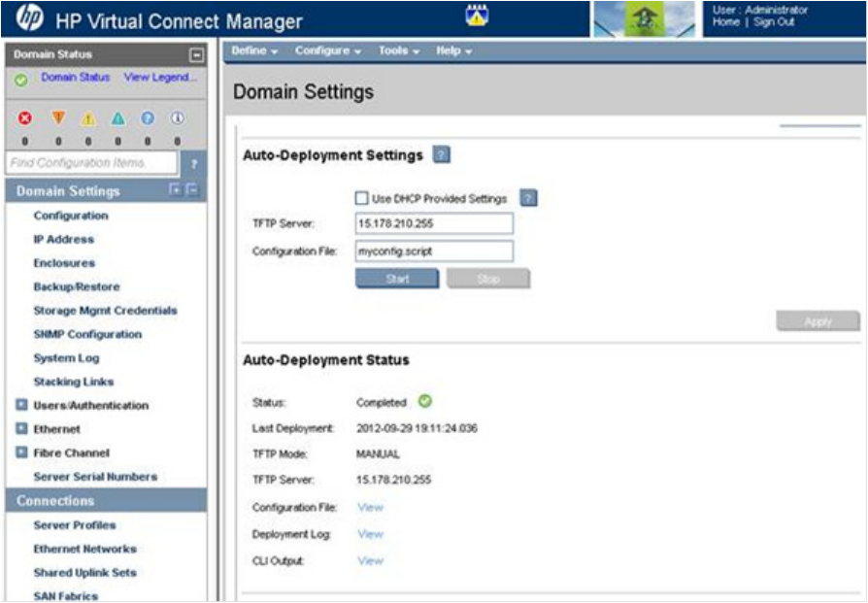Click the orange major alert status icon

point(58,117)
